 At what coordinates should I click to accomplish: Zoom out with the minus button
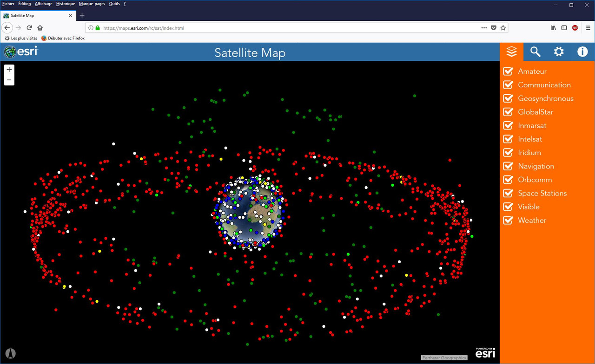pos(9,80)
